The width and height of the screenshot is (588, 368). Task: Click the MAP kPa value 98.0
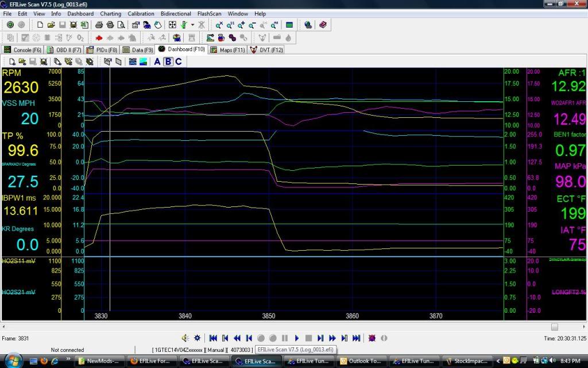coord(570,181)
